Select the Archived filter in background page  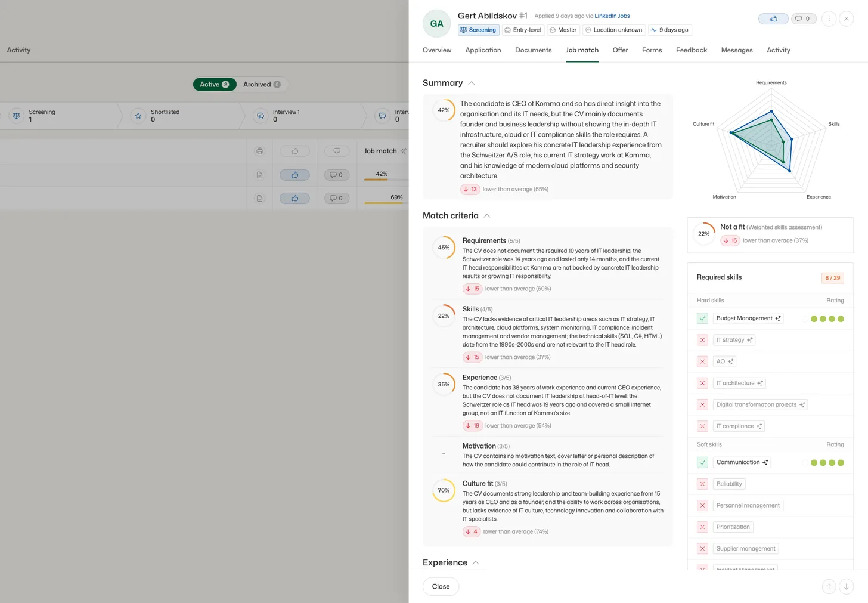click(262, 84)
